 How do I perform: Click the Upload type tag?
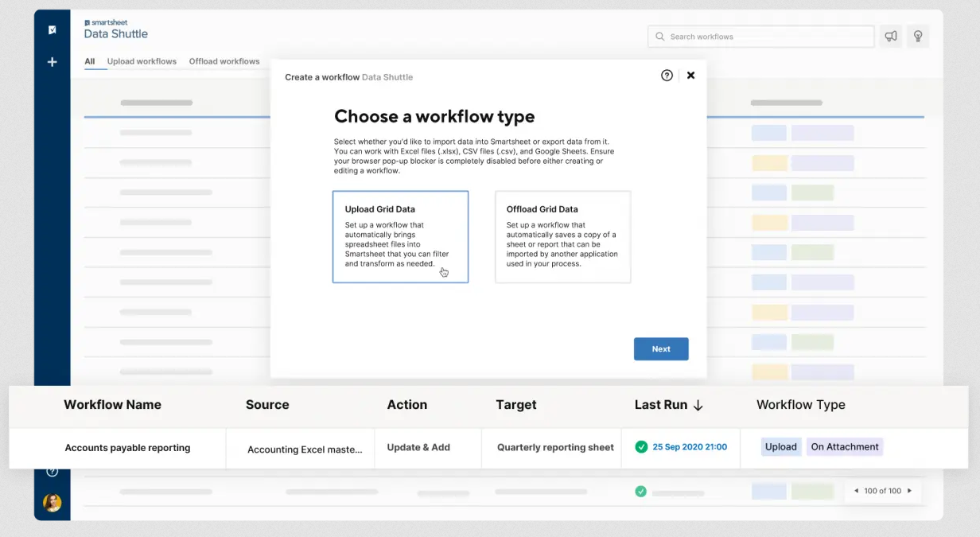click(x=780, y=447)
